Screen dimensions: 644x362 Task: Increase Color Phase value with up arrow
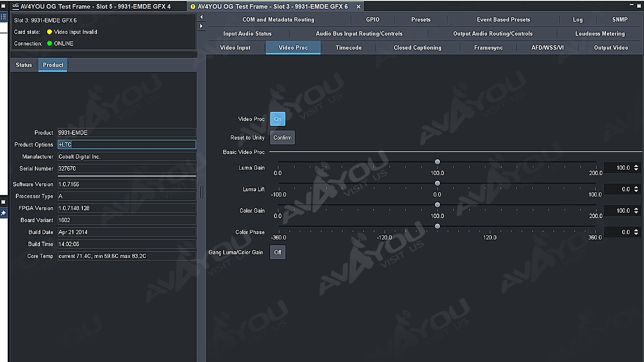click(636, 230)
